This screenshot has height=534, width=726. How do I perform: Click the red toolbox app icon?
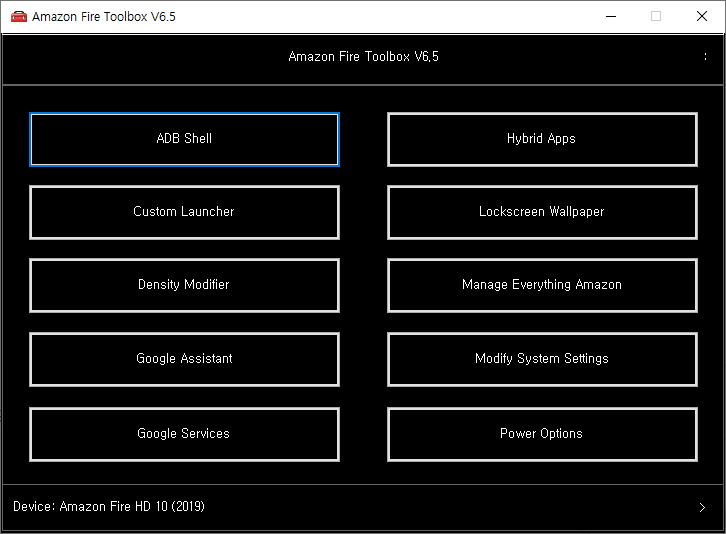19,17
